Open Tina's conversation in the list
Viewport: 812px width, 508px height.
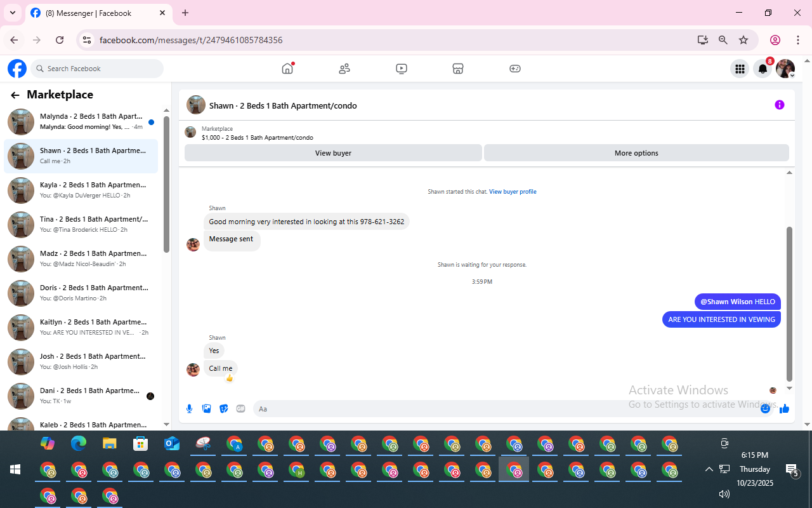pos(81,225)
